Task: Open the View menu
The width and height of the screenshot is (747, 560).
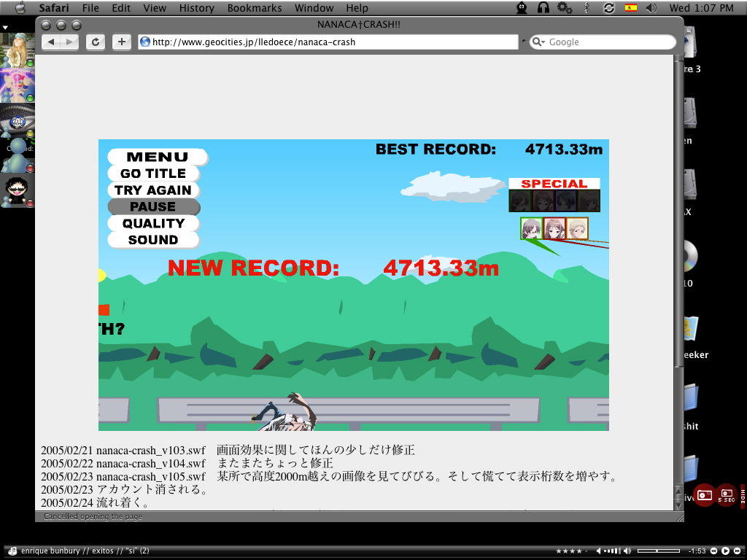Action: coord(155,8)
